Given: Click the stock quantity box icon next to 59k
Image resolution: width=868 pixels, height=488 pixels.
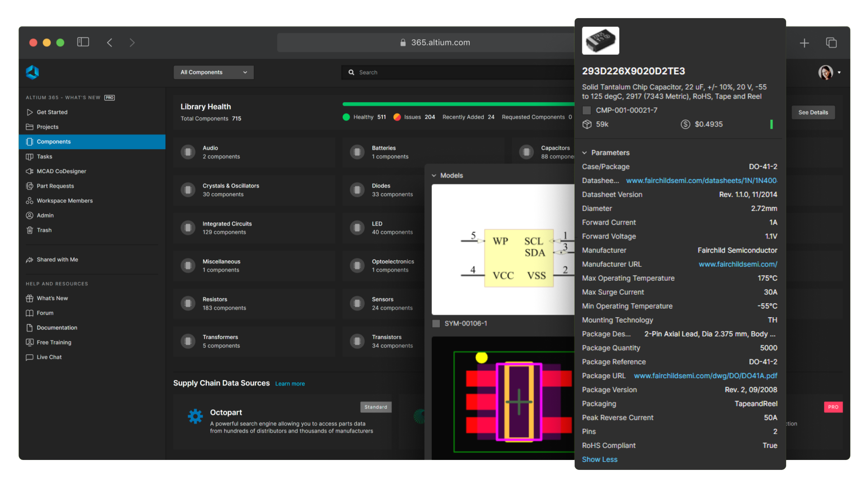Looking at the screenshot, I should click(587, 124).
